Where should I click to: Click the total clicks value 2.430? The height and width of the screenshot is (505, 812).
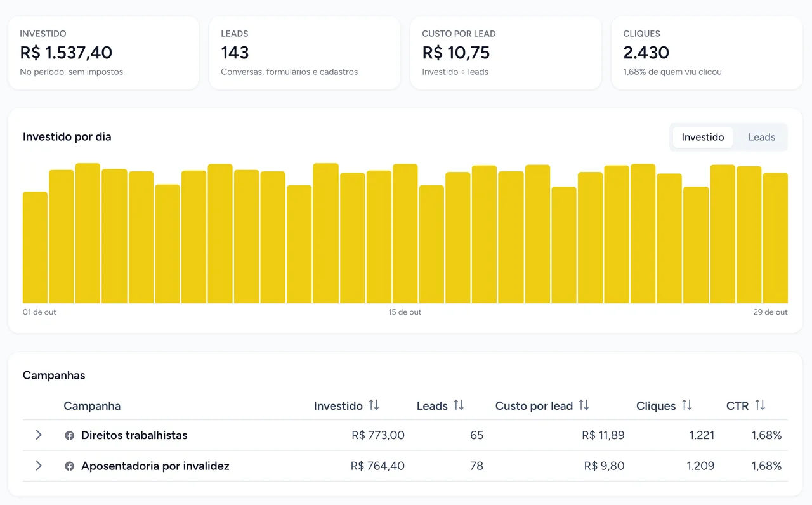click(646, 52)
